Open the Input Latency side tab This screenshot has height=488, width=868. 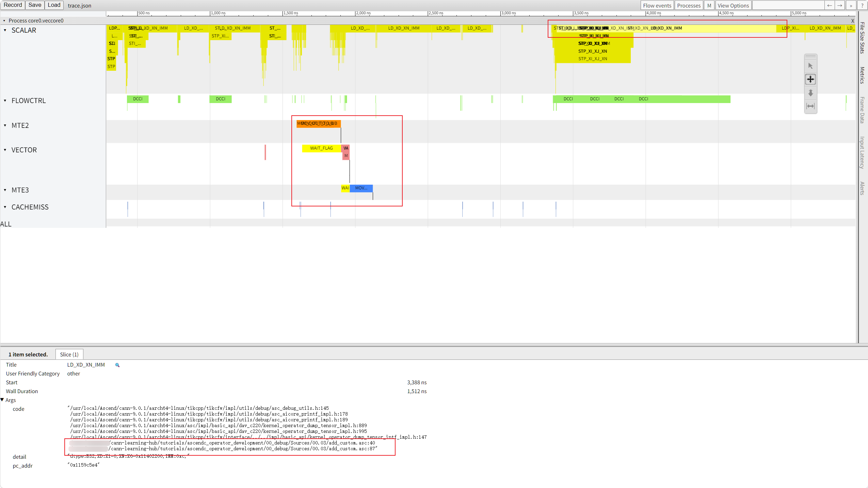coord(862,153)
